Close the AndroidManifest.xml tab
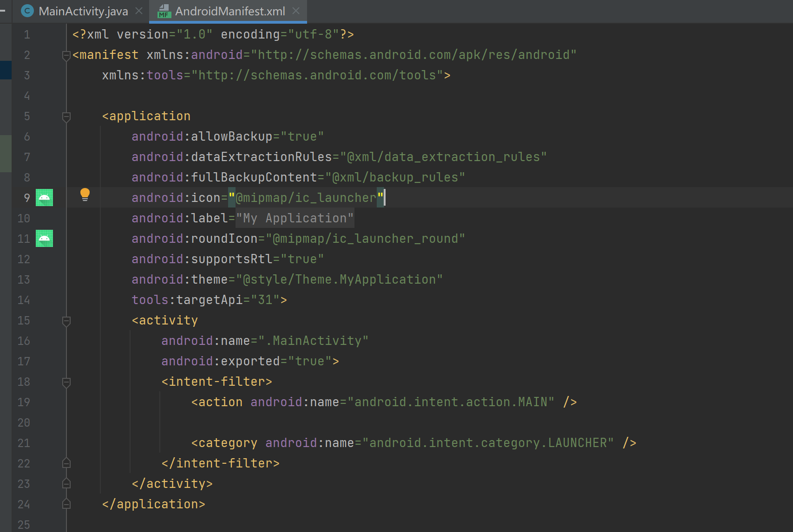This screenshot has height=532, width=793. (296, 11)
